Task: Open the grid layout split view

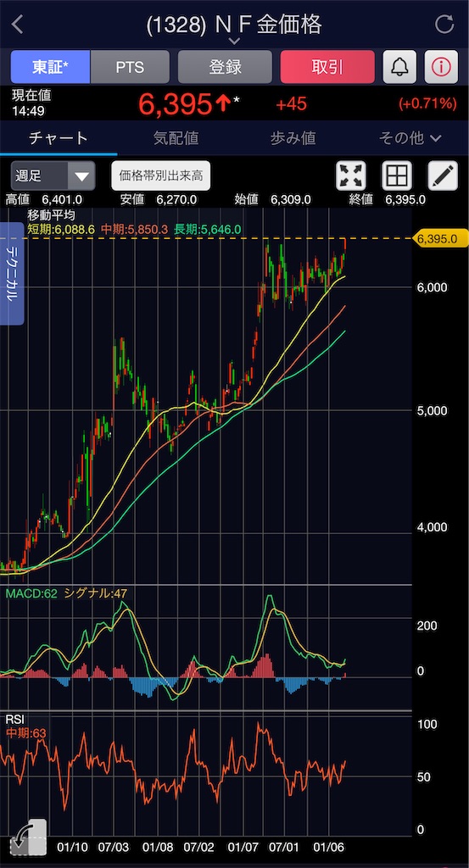Action: tap(396, 176)
